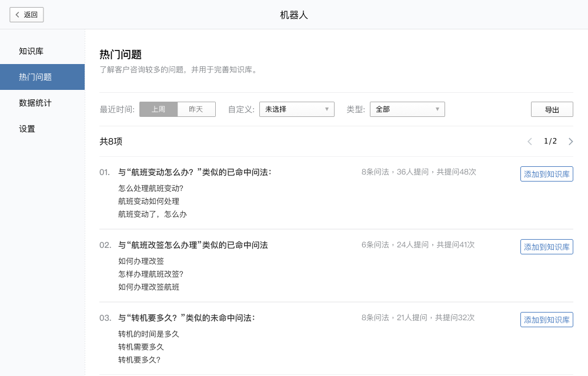This screenshot has height=376, width=588.
Task: Click the phrase 如何办理改签航班
Action: point(149,287)
